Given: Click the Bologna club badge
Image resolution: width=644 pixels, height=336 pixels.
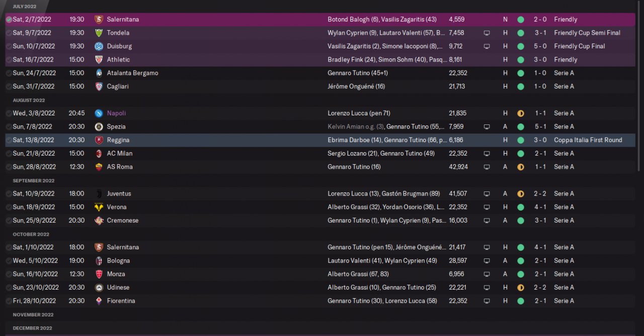Looking at the screenshot, I should 99,260.
